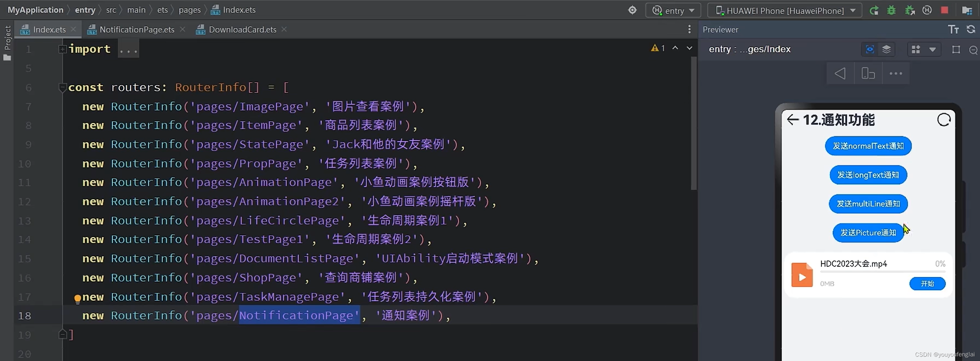Click the circular refresh icon in phone preview header

coord(944,120)
